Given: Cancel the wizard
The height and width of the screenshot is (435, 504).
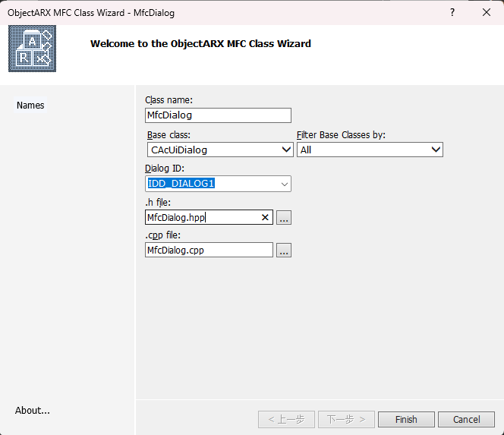Looking at the screenshot, I should 466,419.
